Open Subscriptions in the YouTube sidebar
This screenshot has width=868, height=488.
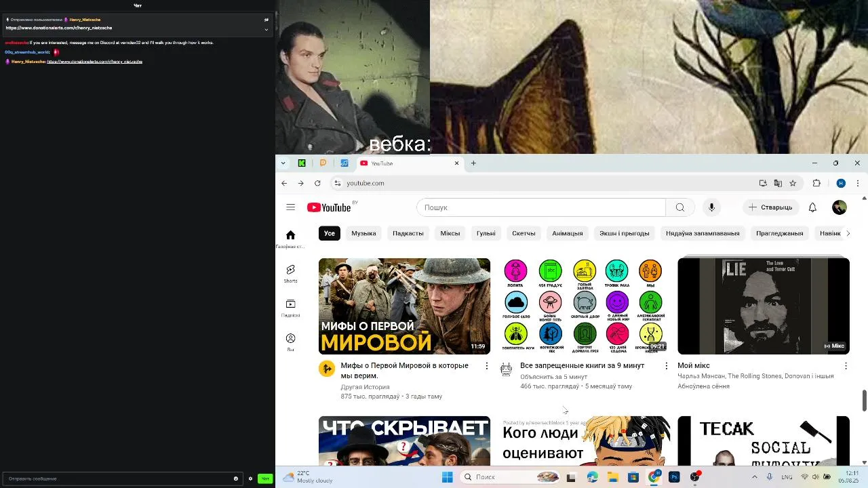point(290,308)
